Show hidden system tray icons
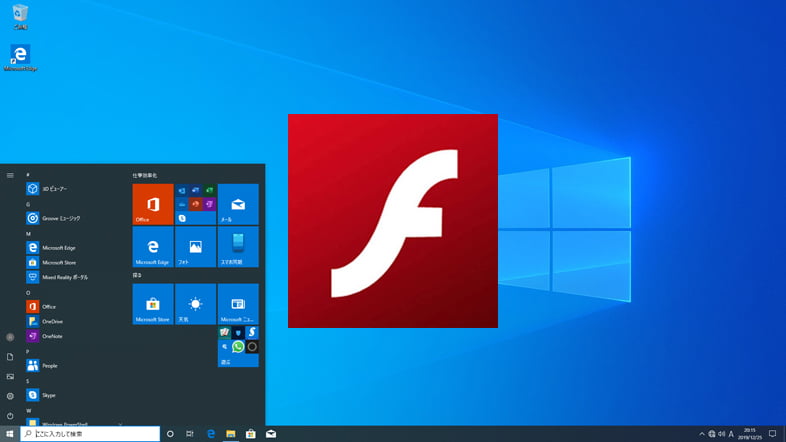 pyautogui.click(x=702, y=434)
